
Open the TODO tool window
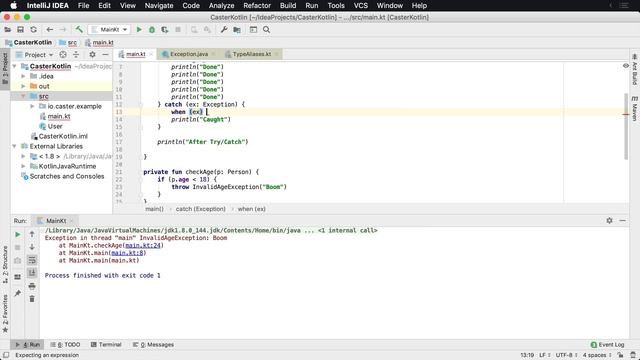click(x=65, y=344)
